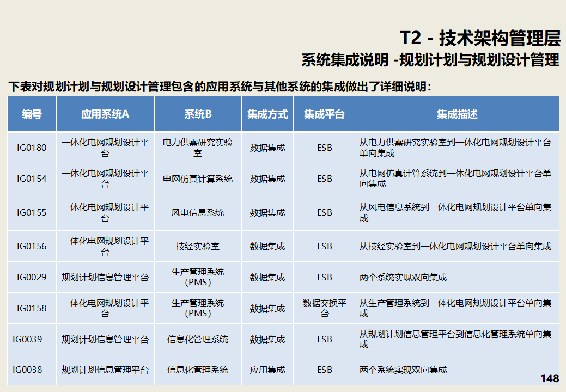Click the title T2 - 技术架构管理层
Viewport: 566px width, 392px height.
[x=480, y=38]
